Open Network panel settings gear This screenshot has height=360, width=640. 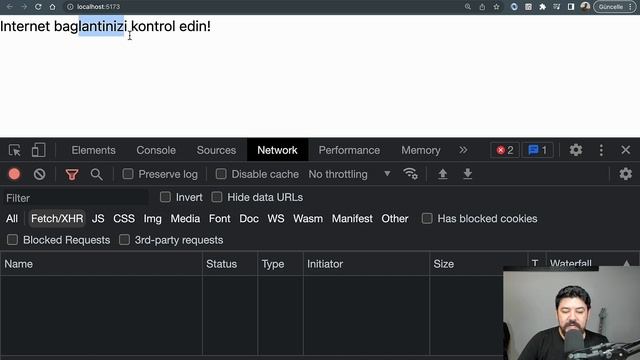pyautogui.click(x=625, y=174)
